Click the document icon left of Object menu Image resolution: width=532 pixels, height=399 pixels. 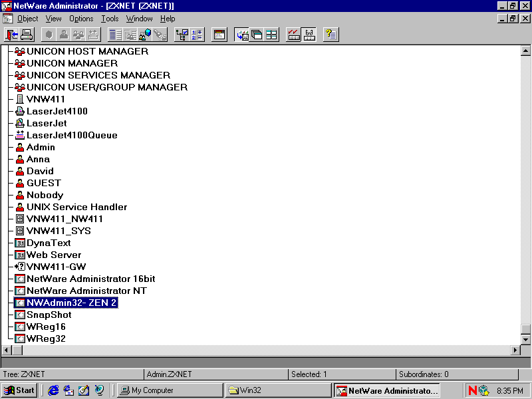pyautogui.click(x=7, y=19)
